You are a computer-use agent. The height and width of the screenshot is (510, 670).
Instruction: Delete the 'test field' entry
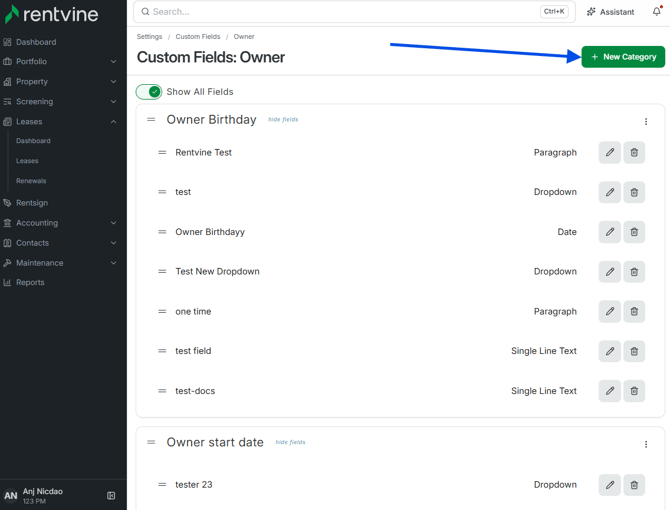[634, 351]
